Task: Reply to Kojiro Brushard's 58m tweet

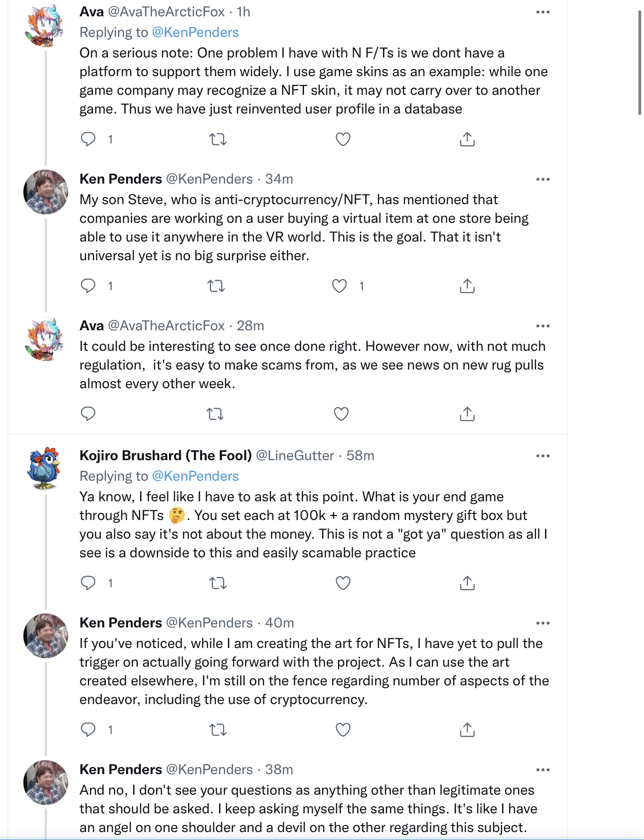Action: point(88,583)
